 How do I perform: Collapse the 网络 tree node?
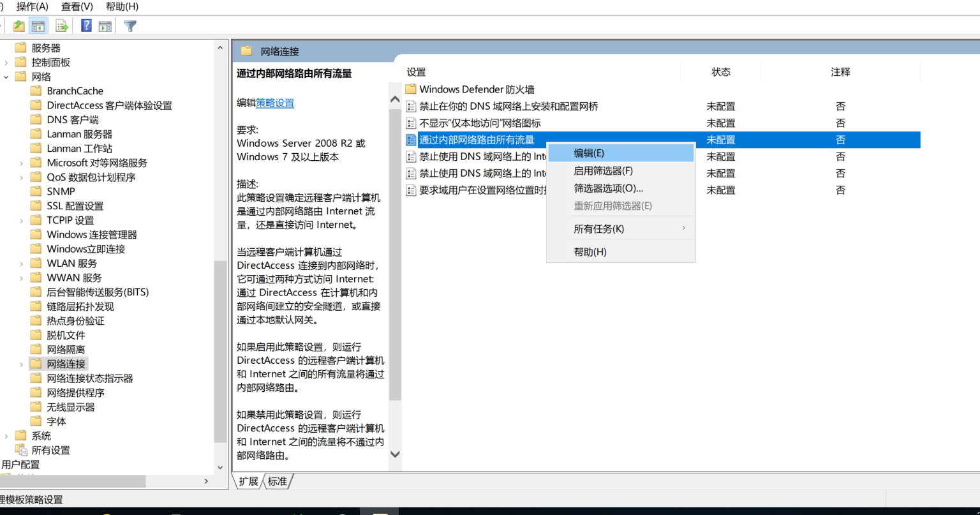[6, 77]
